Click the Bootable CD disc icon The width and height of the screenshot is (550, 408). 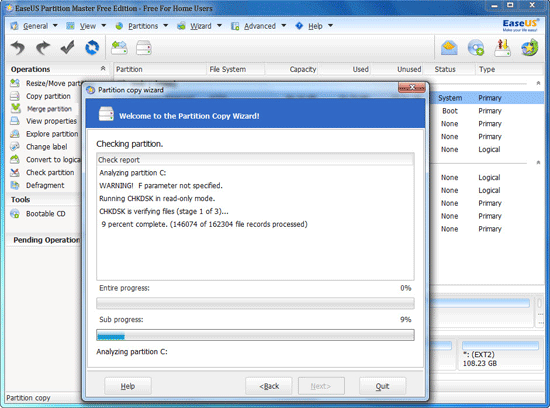(15, 214)
